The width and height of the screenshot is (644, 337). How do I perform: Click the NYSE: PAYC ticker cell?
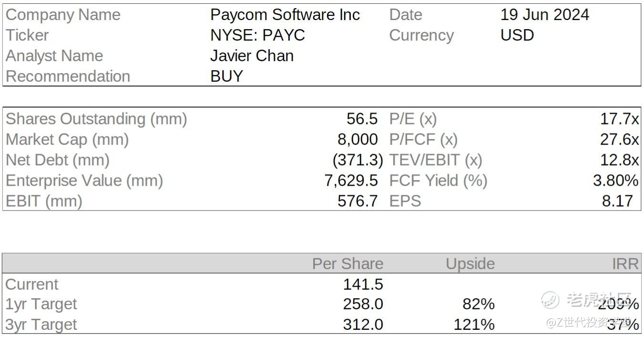(257, 35)
